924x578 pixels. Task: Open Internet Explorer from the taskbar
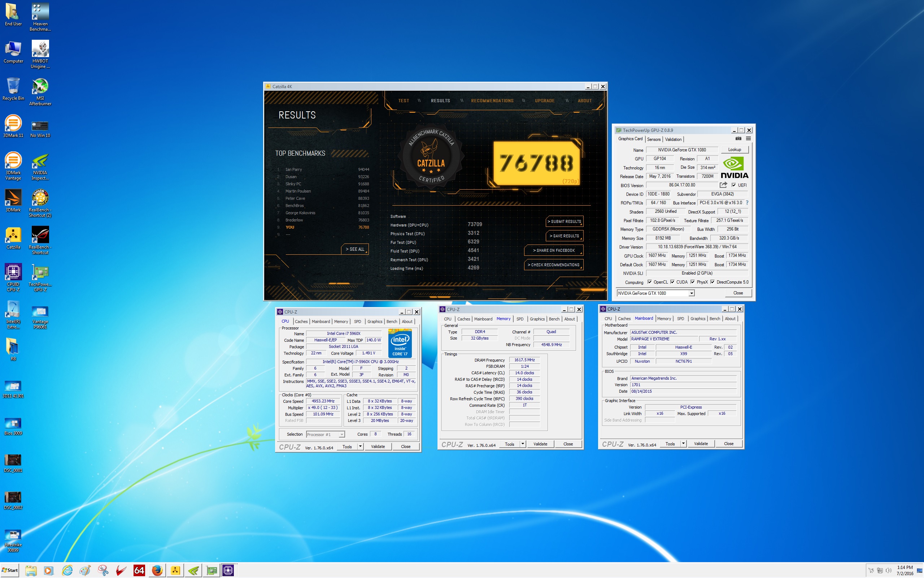(67, 570)
